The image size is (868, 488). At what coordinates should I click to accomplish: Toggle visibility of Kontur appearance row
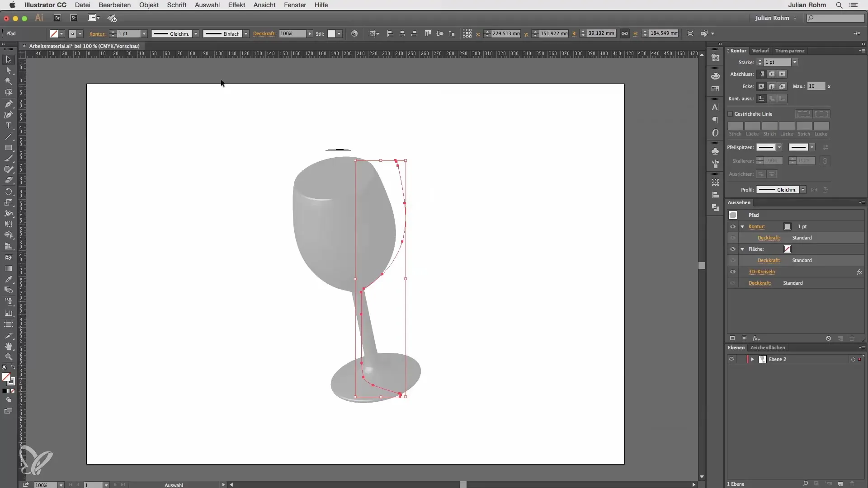click(733, 226)
